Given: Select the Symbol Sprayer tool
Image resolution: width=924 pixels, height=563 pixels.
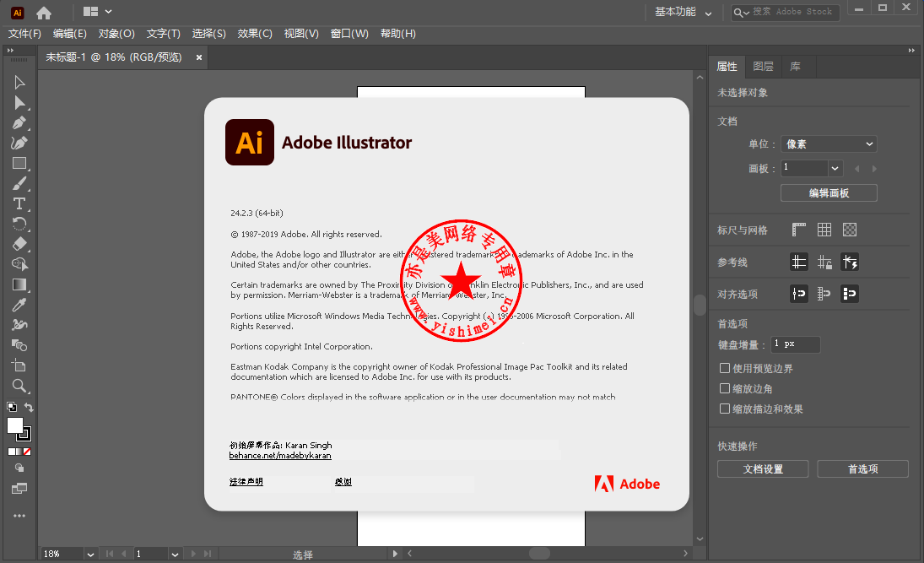Looking at the screenshot, I should click(19, 325).
